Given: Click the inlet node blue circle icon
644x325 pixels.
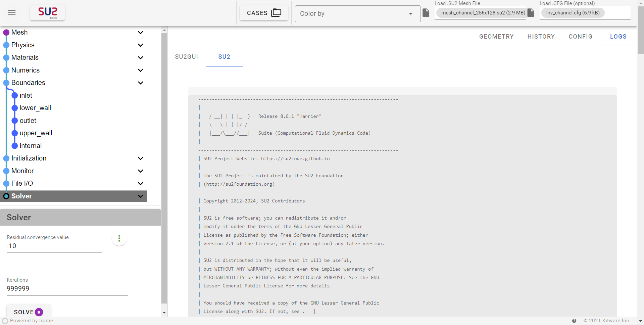Looking at the screenshot, I should 14,95.
